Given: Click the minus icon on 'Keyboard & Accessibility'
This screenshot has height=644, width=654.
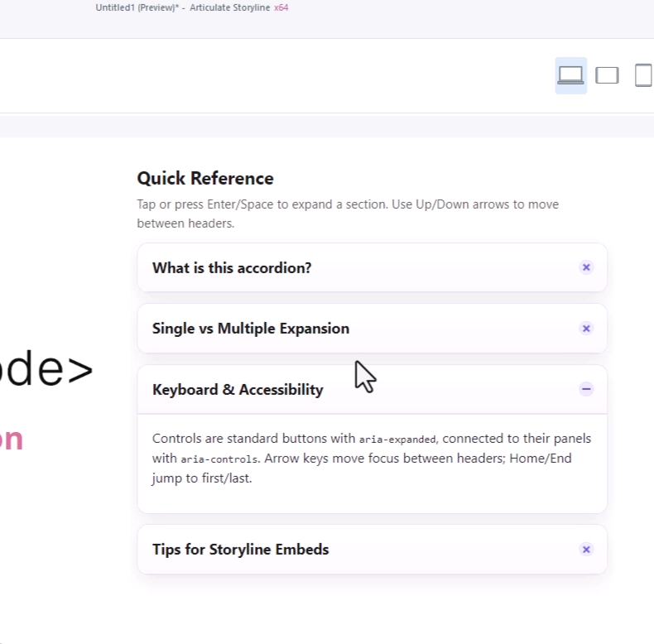Looking at the screenshot, I should pyautogui.click(x=586, y=389).
